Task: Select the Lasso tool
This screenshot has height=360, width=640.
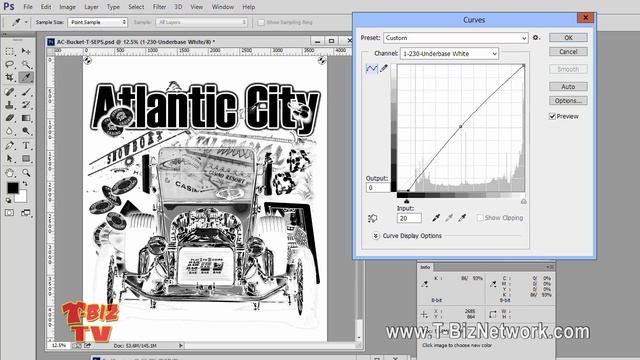Action: click(9, 64)
